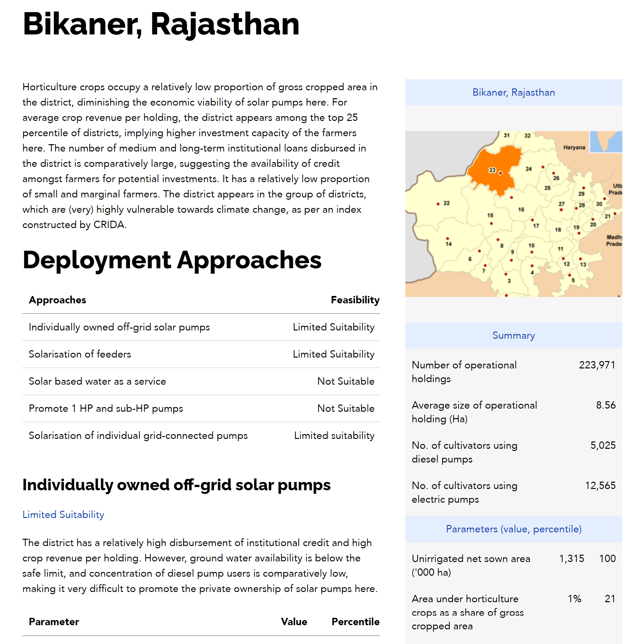Image resolution: width=644 pixels, height=644 pixels.
Task: Click paragraph about ground water availability
Action: click(200, 566)
